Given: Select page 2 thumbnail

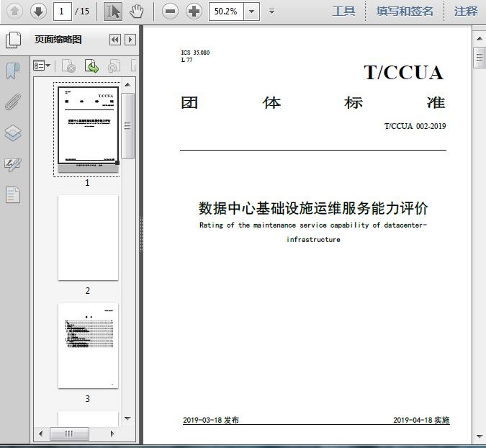Looking at the screenshot, I should 88,238.
